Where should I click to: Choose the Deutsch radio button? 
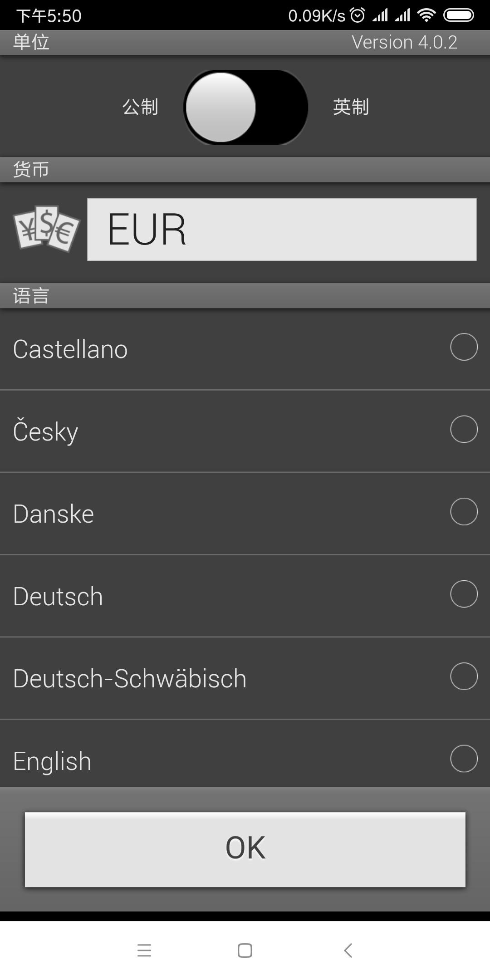coord(464,594)
